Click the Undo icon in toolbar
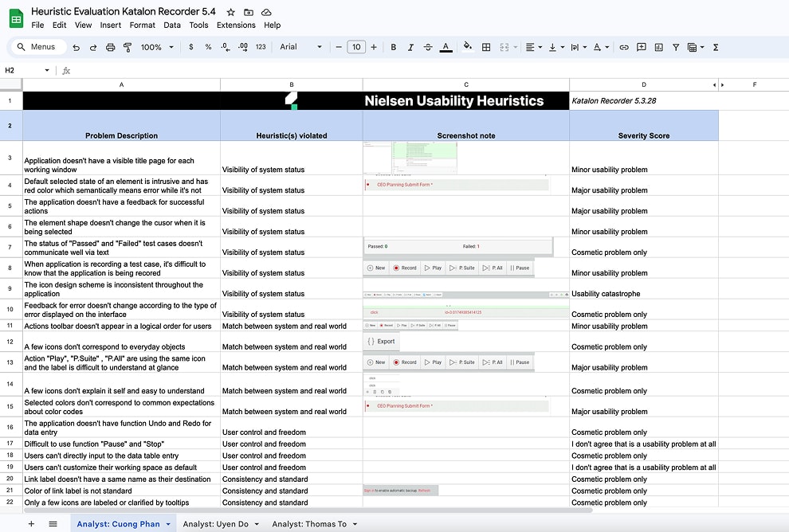Viewport: 789px width, 532px height. tap(76, 47)
